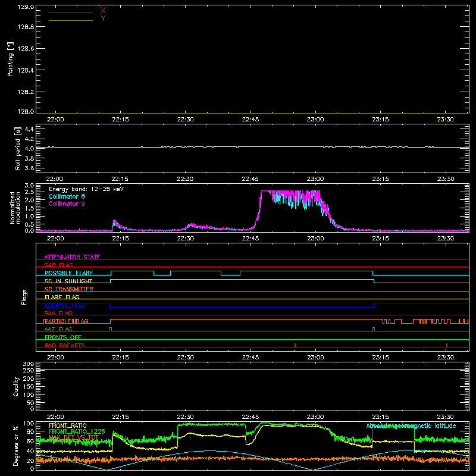Click the BAD_PACKETS label

click(65, 345)
